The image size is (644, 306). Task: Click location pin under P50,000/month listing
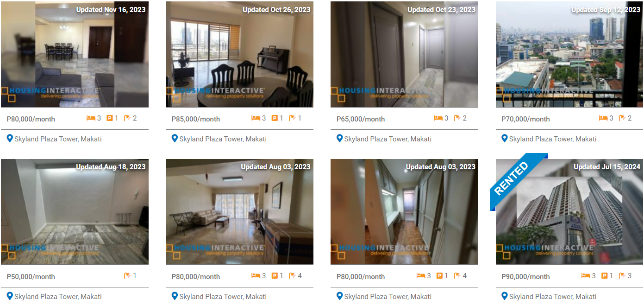coord(10,296)
